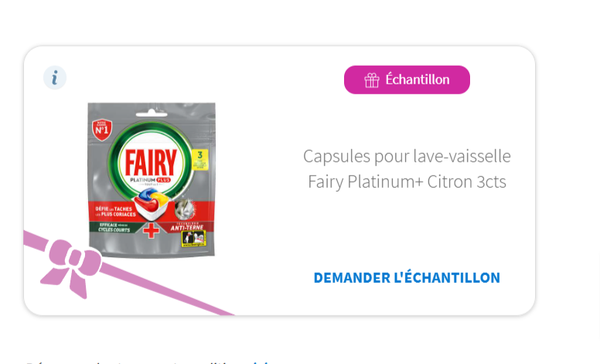
Task: Click the PLATINUM PLUS wording under the Fairy logo
Action: 150,180
